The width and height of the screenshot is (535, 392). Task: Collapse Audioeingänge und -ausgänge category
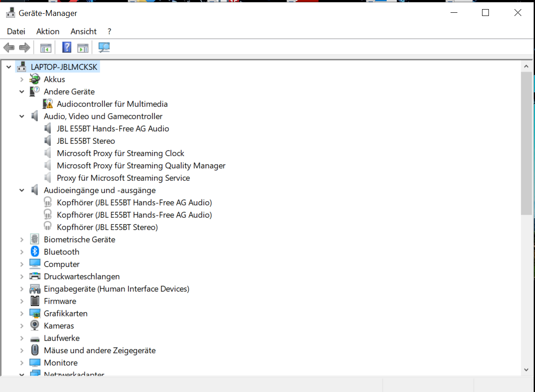coord(22,190)
